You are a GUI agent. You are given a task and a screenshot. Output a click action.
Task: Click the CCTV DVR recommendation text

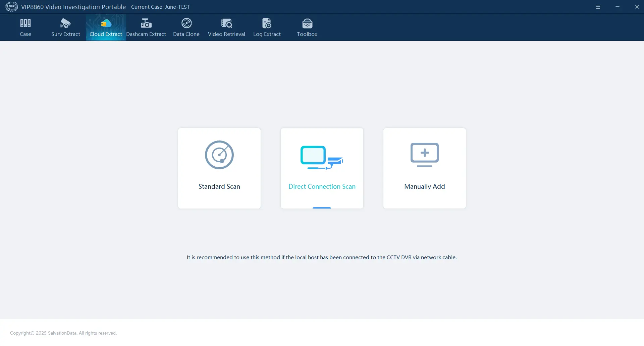(x=322, y=257)
